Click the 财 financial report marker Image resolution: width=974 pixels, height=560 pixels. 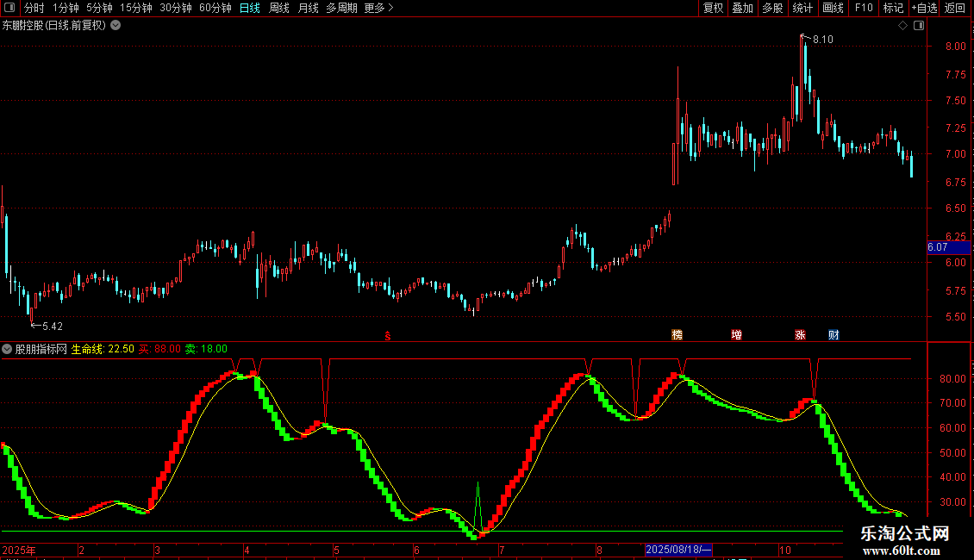tap(834, 334)
